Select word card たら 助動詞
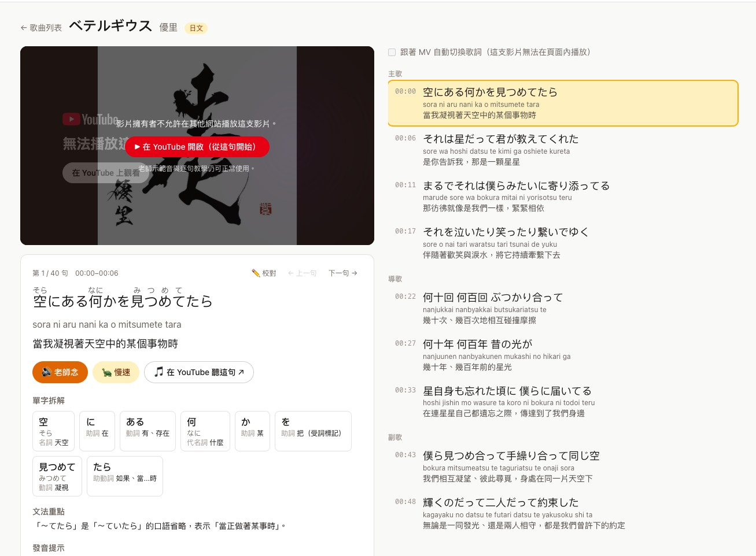756x556 pixels. pyautogui.click(x=125, y=476)
